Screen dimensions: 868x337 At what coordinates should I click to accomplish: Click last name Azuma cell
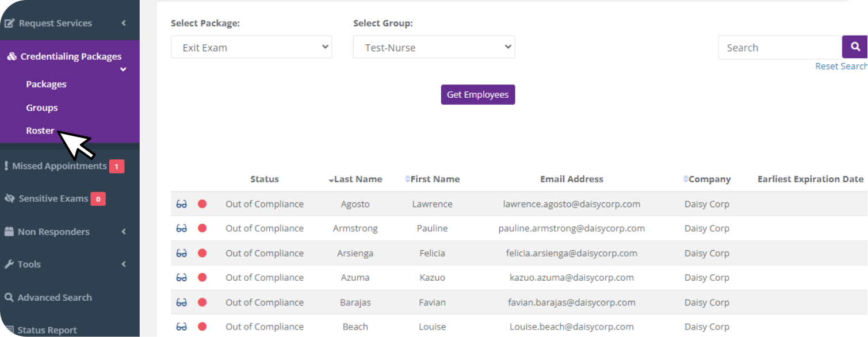coord(355,277)
